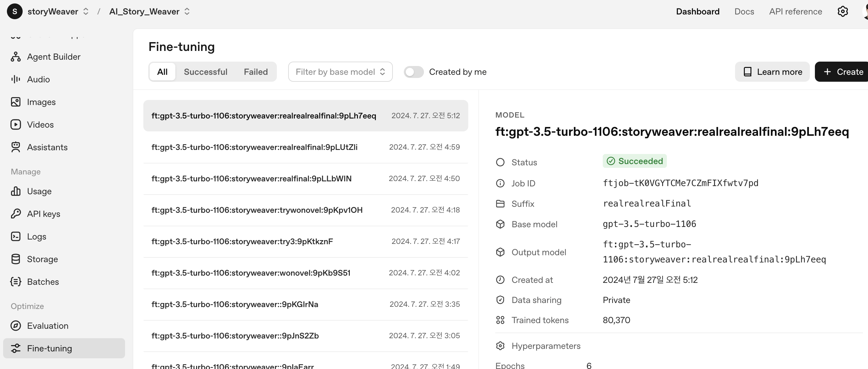The width and height of the screenshot is (868, 369).
Task: Switch to the Failed tab
Action: pos(255,72)
